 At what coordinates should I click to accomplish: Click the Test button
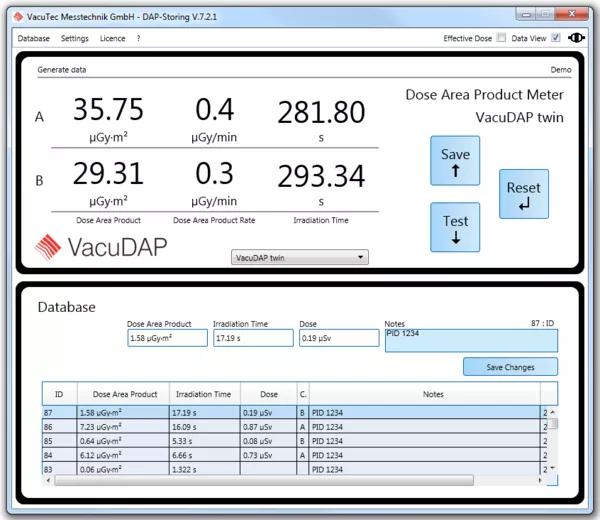[x=455, y=227]
